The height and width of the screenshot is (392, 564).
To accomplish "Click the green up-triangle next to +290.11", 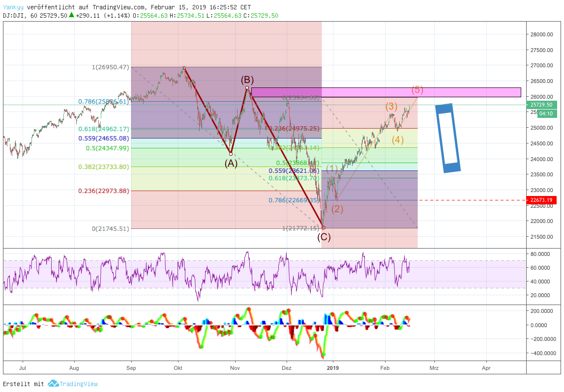I will click(72, 15).
